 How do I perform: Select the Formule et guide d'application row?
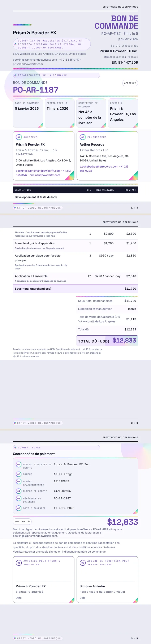point(75,246)
